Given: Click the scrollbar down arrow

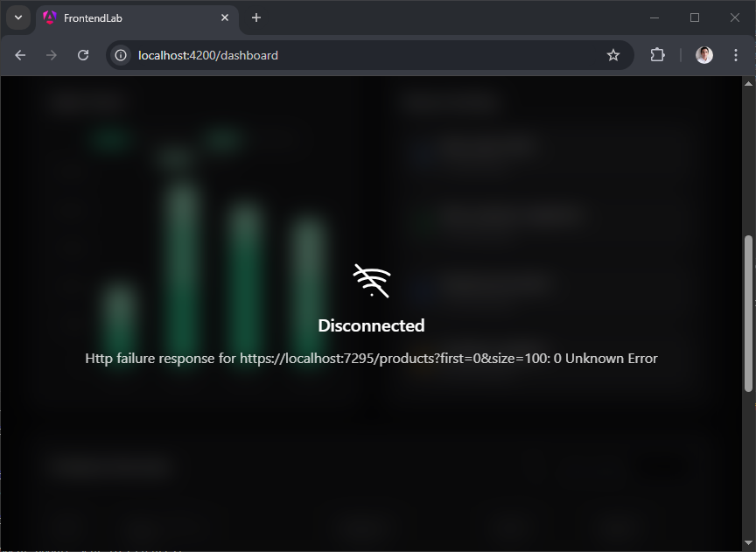Looking at the screenshot, I should [x=748, y=543].
